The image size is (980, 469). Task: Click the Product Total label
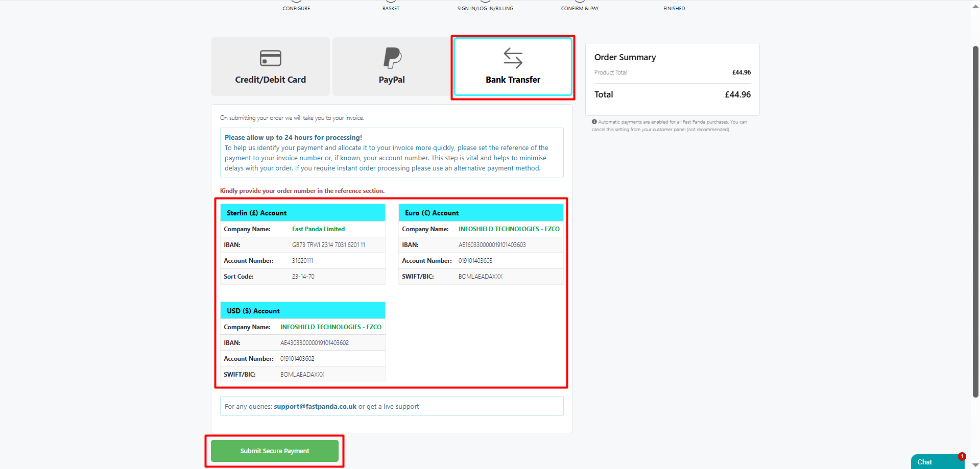(610, 72)
